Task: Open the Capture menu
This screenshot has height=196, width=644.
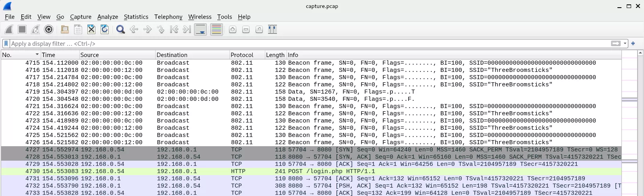Action: pos(81,17)
